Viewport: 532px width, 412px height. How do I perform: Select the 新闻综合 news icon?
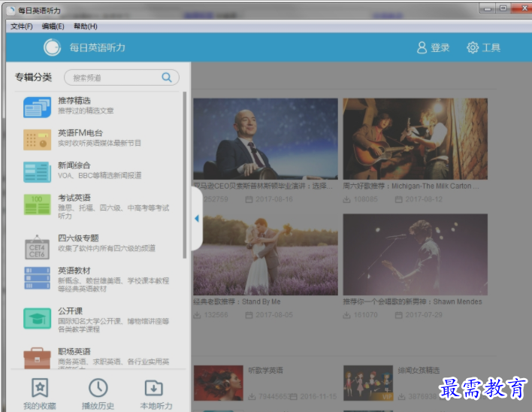(x=38, y=171)
